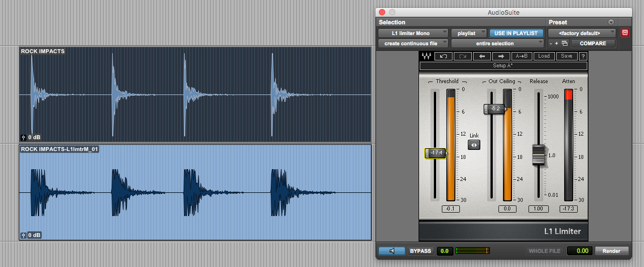This screenshot has height=267, width=644.
Task: Open the playlist dropdown
Action: (468, 33)
